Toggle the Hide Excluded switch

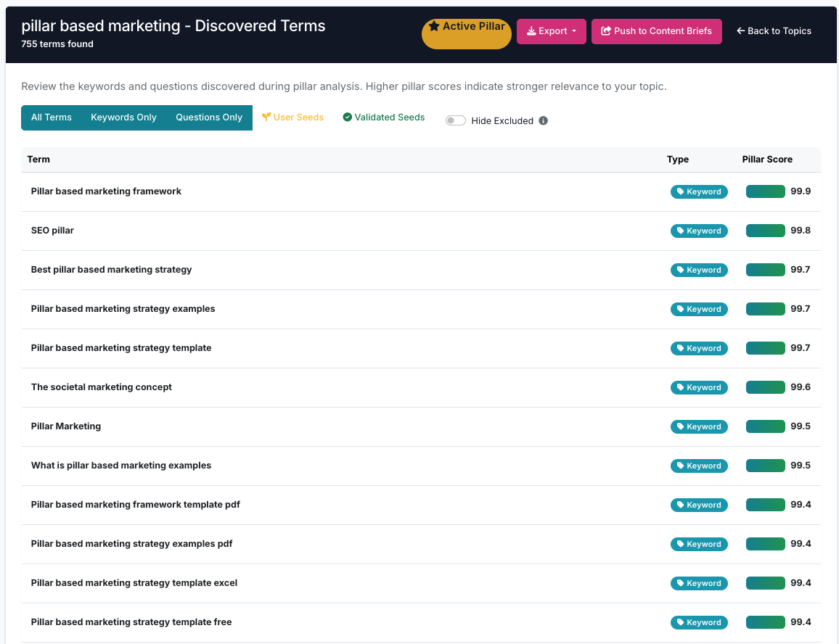[455, 121]
